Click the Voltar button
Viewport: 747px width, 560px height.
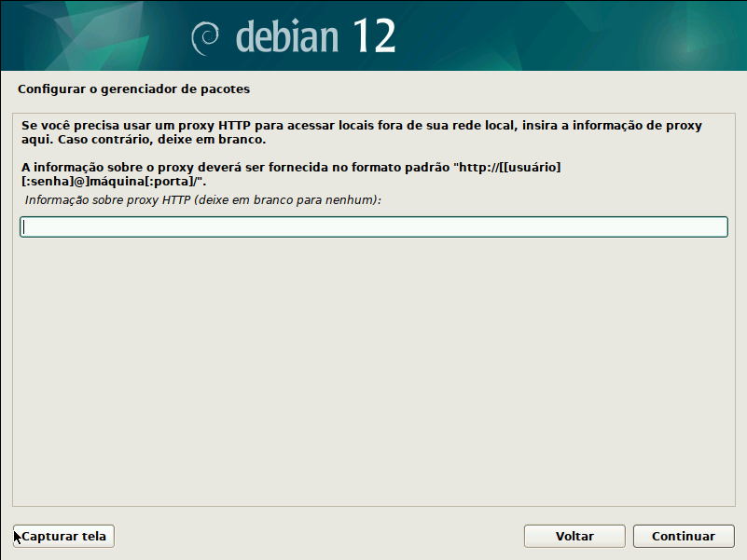pyautogui.click(x=574, y=536)
